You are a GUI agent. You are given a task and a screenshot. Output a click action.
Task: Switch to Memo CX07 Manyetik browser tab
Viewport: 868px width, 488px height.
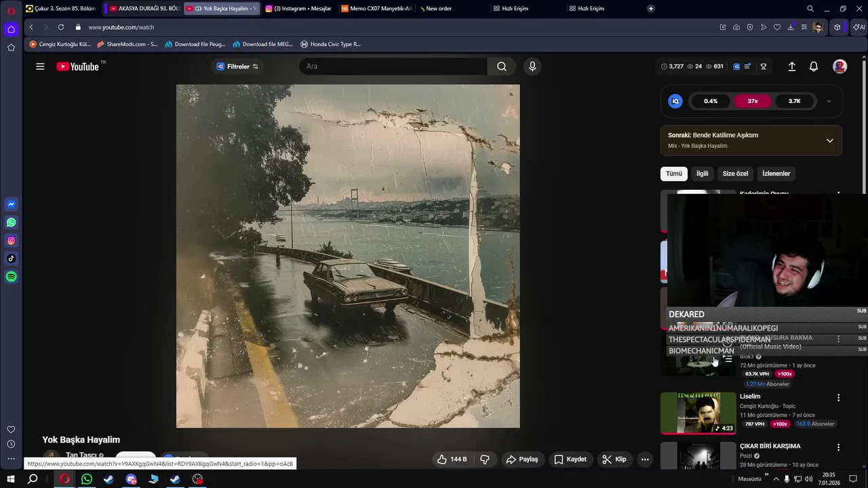tap(376, 9)
